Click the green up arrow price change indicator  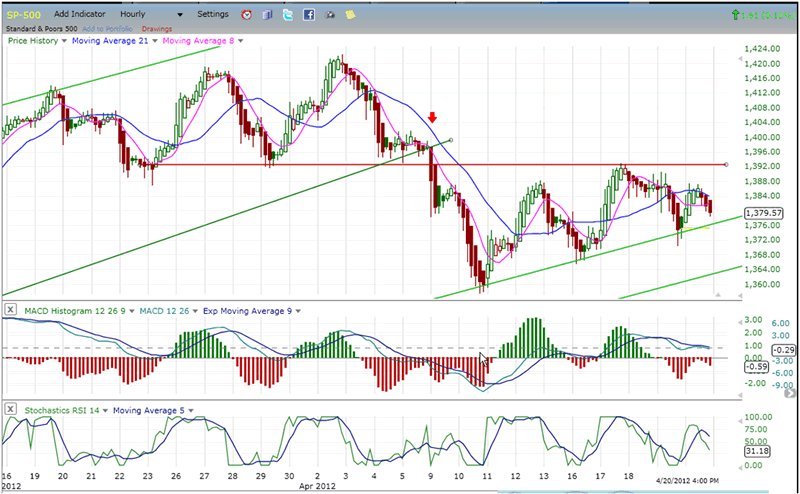tap(736, 16)
